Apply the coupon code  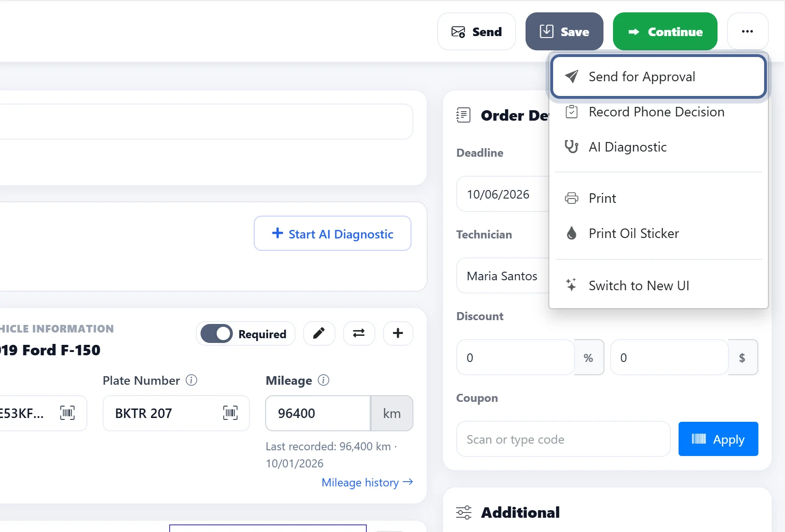pos(718,439)
